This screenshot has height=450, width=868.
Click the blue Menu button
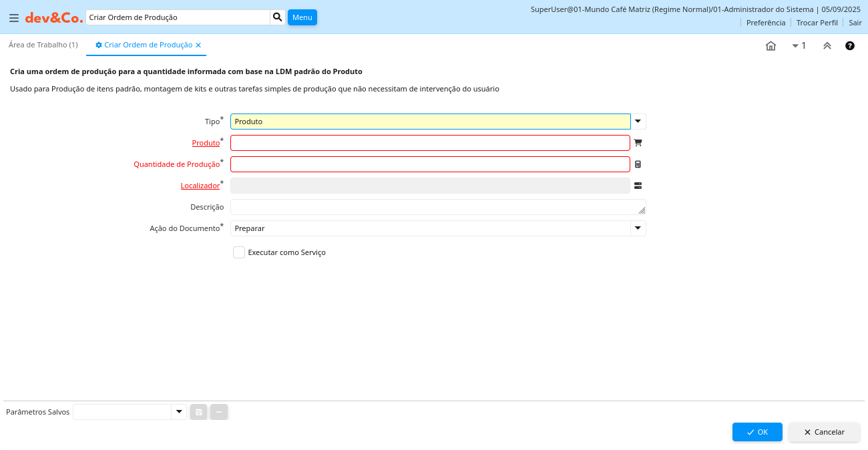[x=302, y=17]
